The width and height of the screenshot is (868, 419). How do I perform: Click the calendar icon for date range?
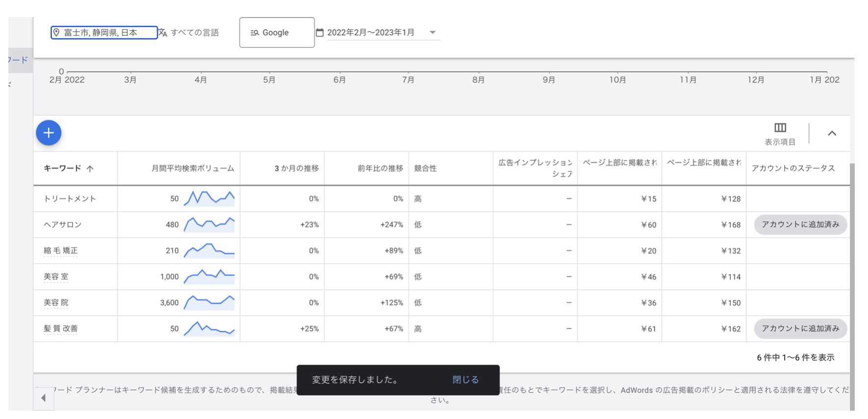click(320, 33)
